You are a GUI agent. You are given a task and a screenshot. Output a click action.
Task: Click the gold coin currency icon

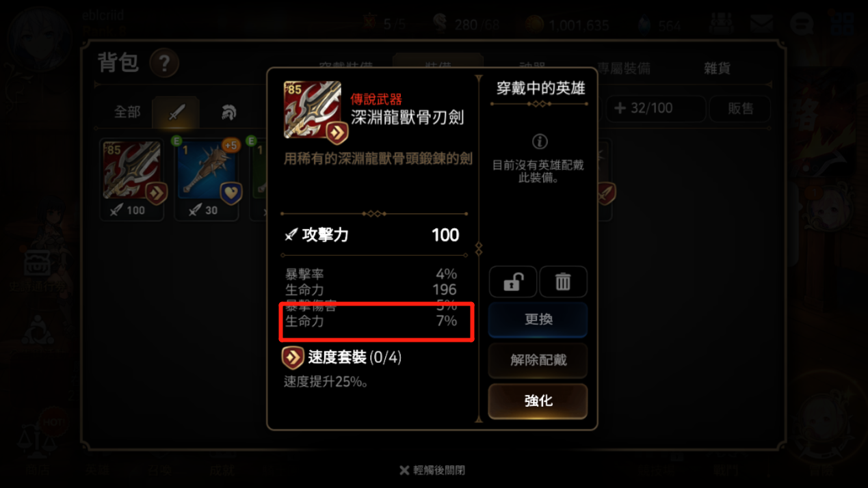click(x=535, y=25)
